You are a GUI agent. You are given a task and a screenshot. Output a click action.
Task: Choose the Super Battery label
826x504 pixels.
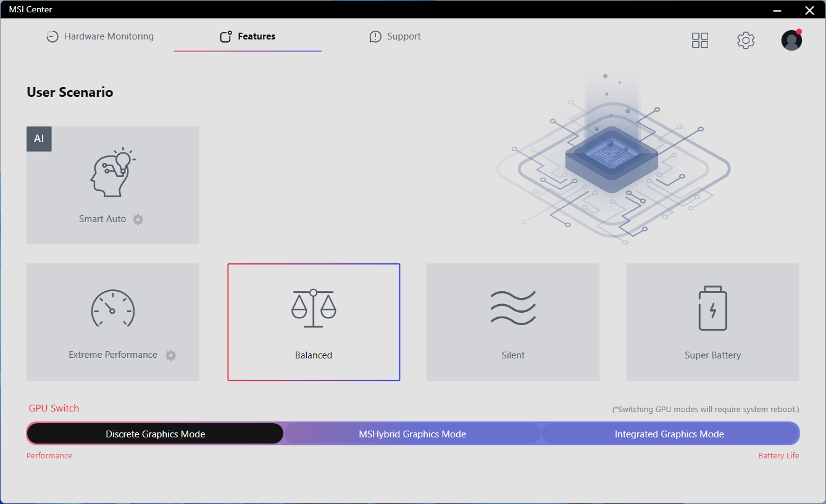coord(713,355)
